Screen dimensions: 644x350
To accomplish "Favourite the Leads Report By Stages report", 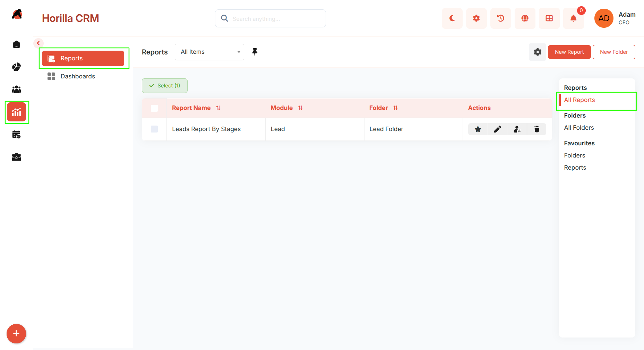I will pos(478,129).
